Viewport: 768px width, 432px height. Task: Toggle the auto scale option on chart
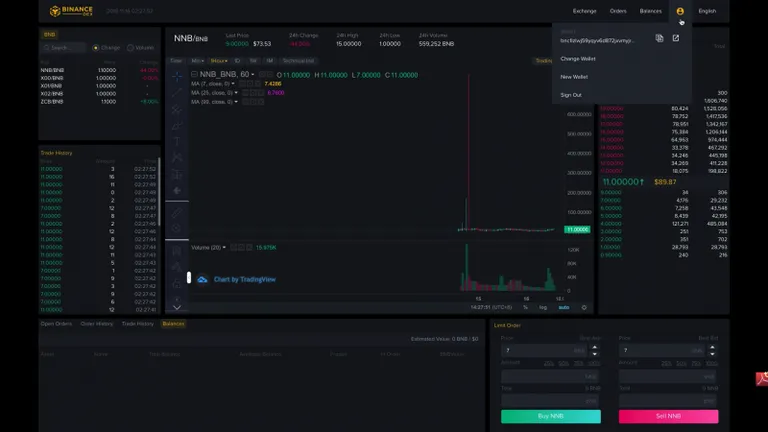click(564, 308)
